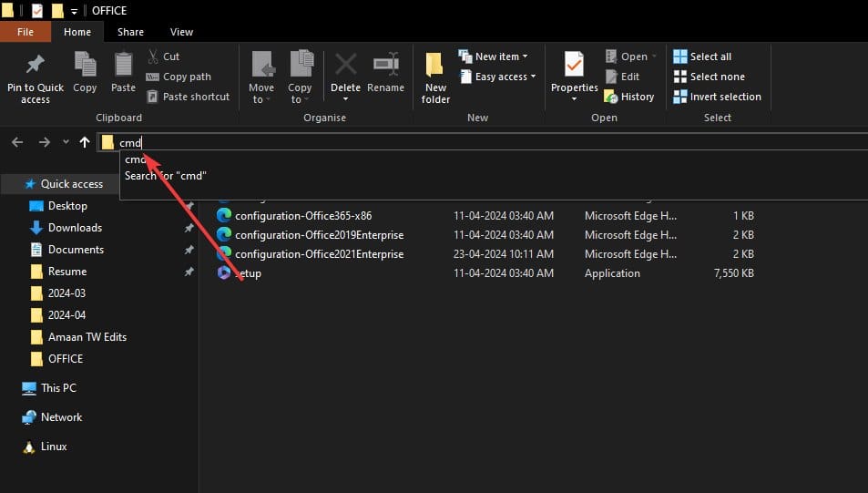Click Select none
This screenshot has width=868, height=493.
[710, 77]
